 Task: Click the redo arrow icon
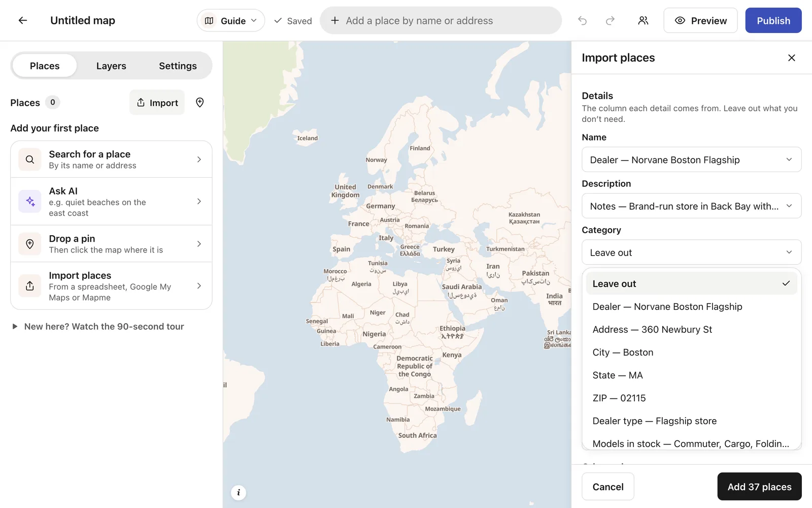[x=611, y=20]
